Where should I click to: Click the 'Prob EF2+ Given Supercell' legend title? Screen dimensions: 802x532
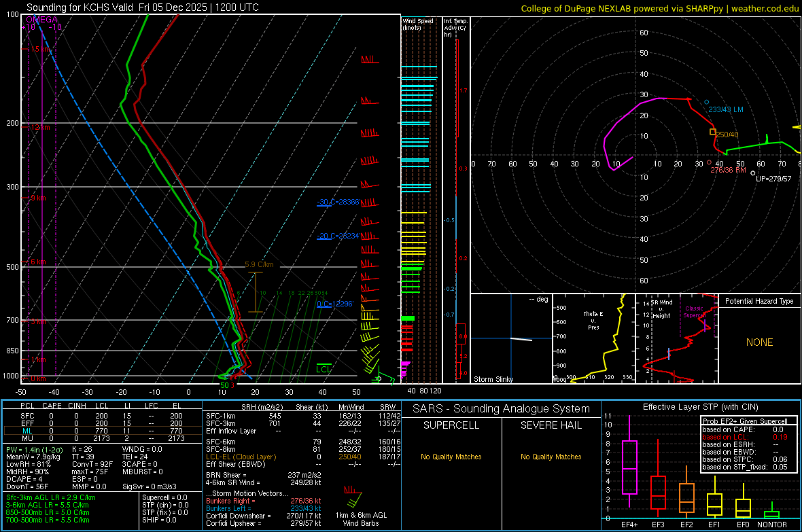click(745, 421)
